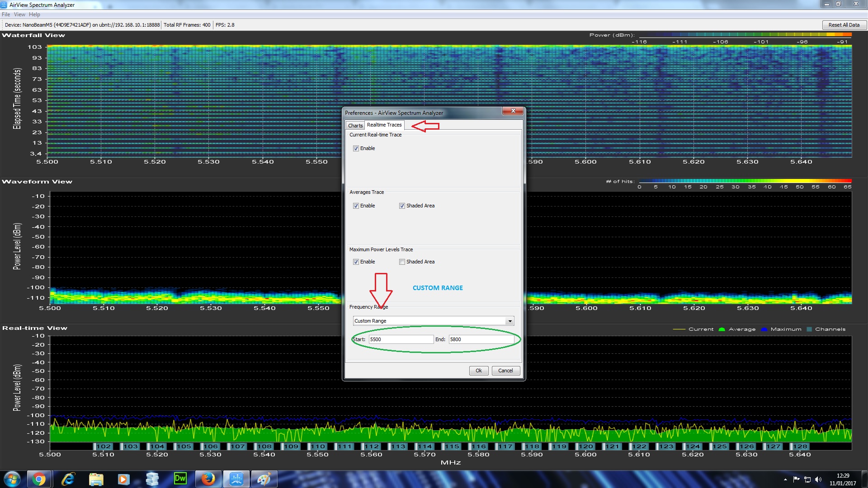Click the Dreamweaver taskbar icon

tap(180, 479)
